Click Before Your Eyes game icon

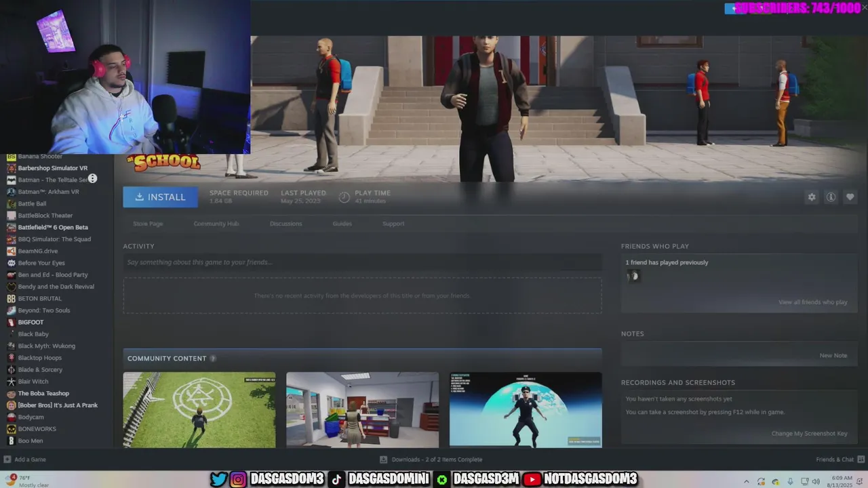pos(11,263)
